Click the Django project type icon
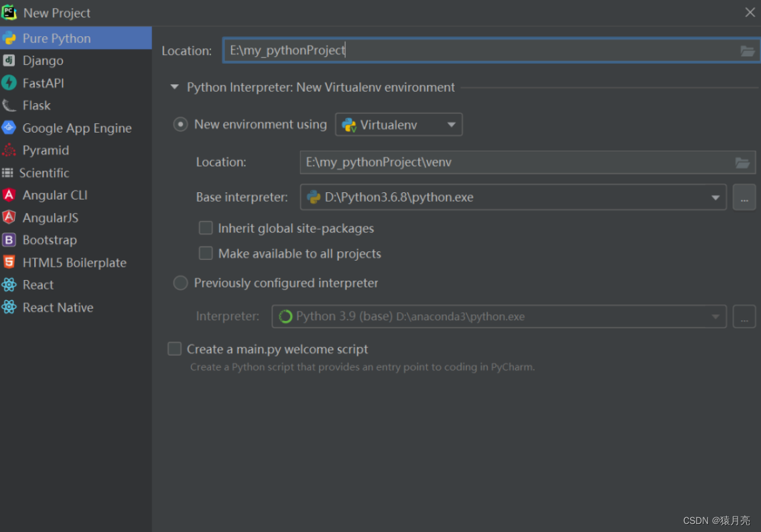 point(9,60)
